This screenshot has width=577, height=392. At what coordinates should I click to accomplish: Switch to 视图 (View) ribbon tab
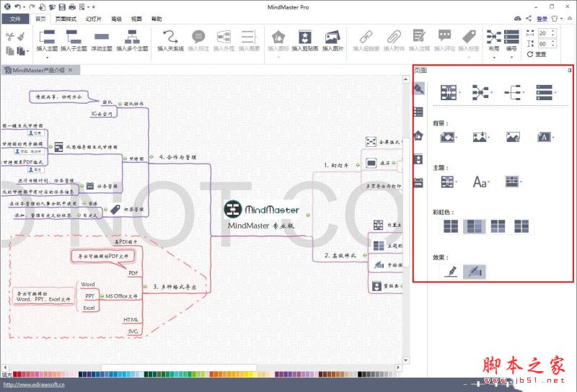point(136,19)
